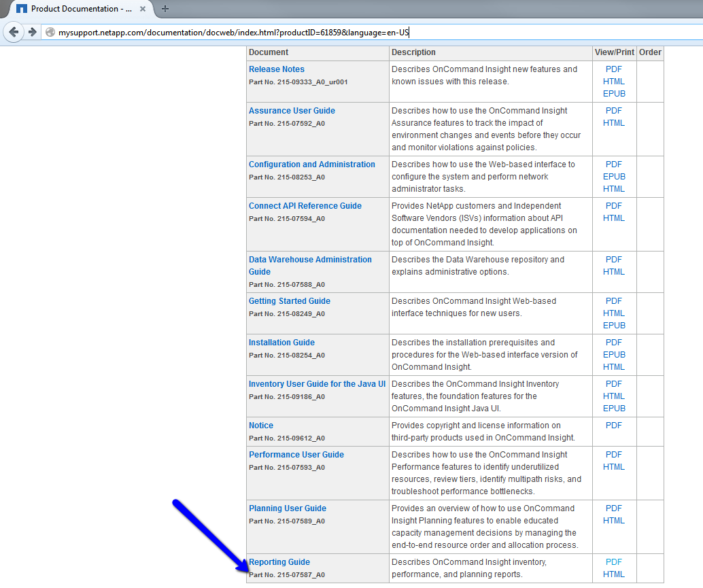
Task: Open the Installation Guide link
Action: [x=281, y=343]
